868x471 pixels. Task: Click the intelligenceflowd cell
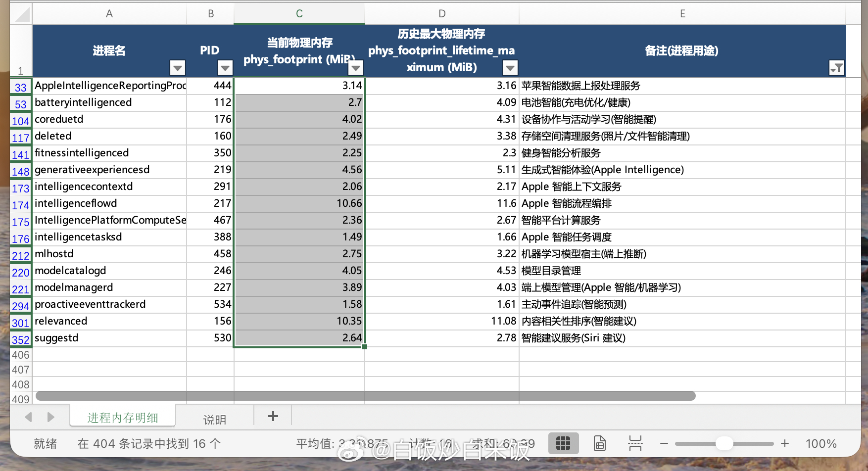tap(109, 204)
